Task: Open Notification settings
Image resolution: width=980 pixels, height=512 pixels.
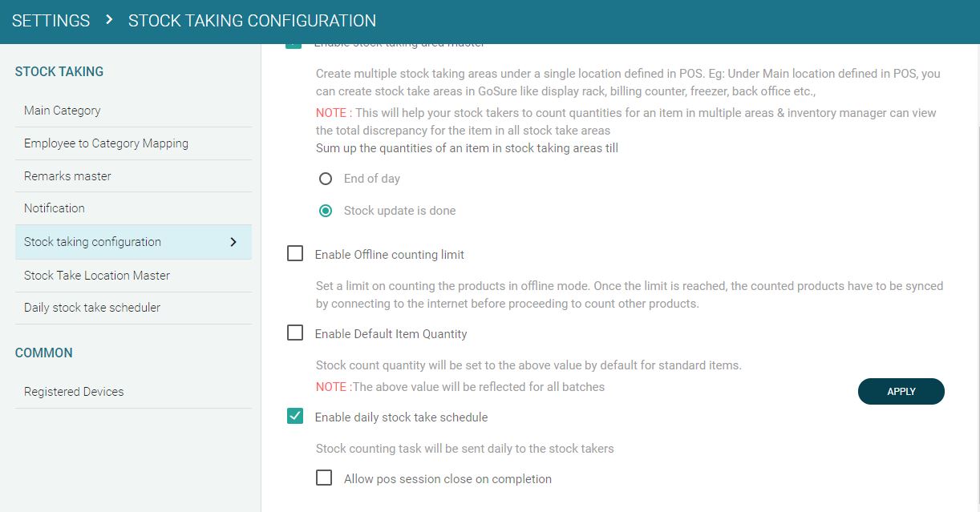Action: pos(55,208)
